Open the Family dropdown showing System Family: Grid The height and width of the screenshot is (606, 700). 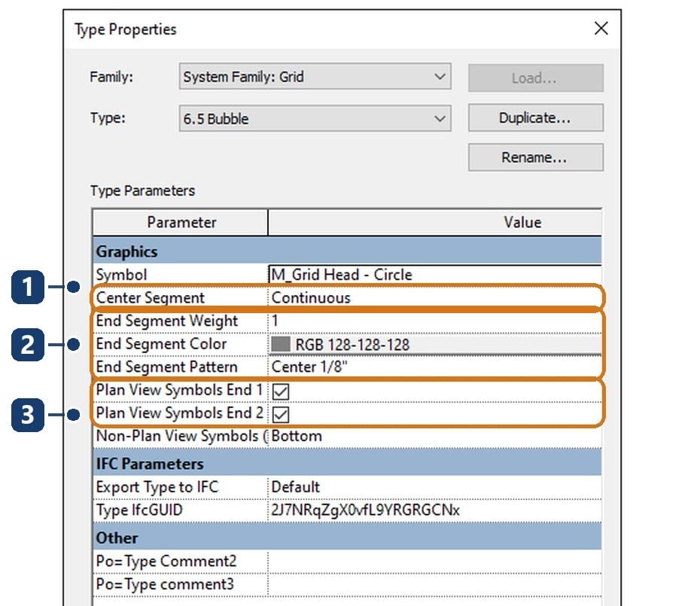click(315, 76)
